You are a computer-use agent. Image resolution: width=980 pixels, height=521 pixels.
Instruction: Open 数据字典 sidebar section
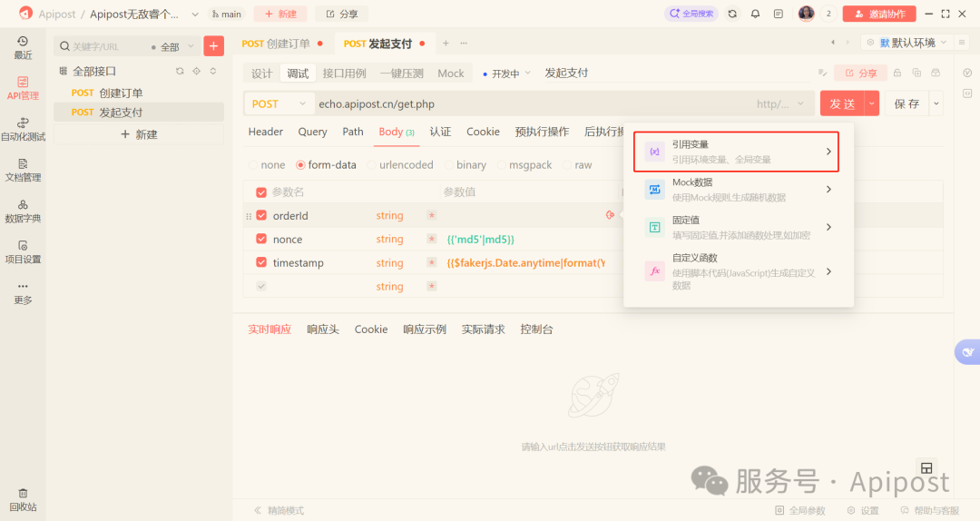click(23, 211)
